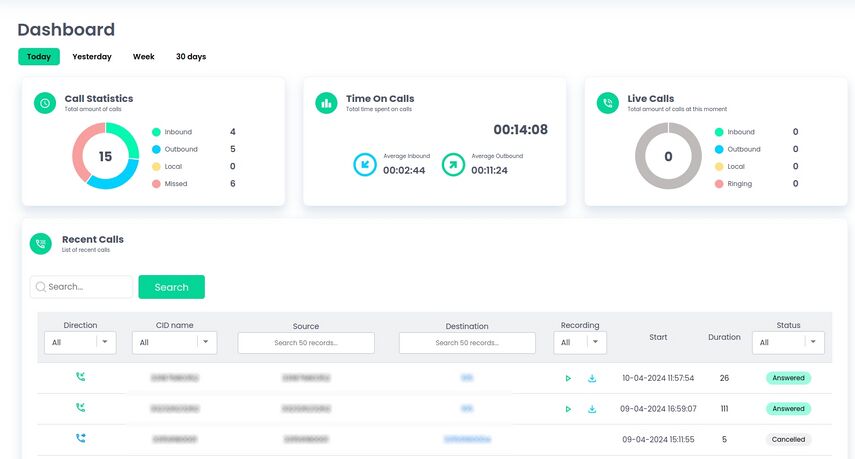This screenshot has height=459, width=855.
Task: Open the Recording filter dropdown
Action: point(580,342)
